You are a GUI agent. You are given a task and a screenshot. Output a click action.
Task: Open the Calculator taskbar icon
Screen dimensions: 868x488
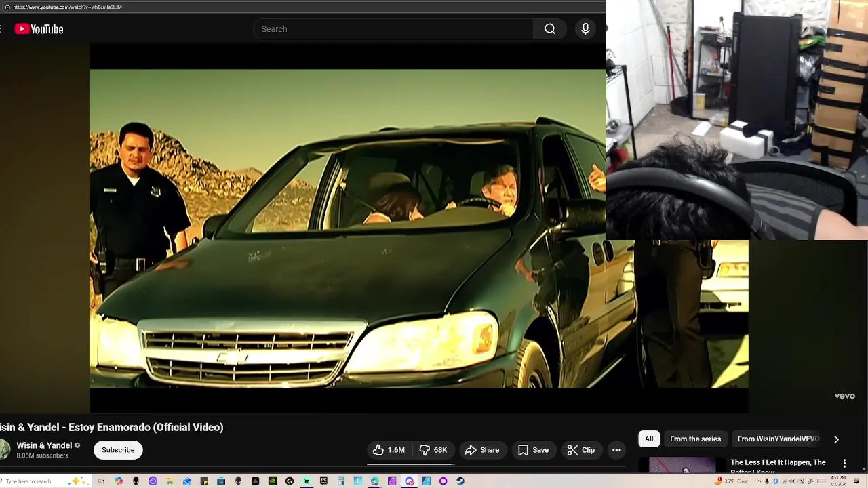pyautogui.click(x=340, y=481)
